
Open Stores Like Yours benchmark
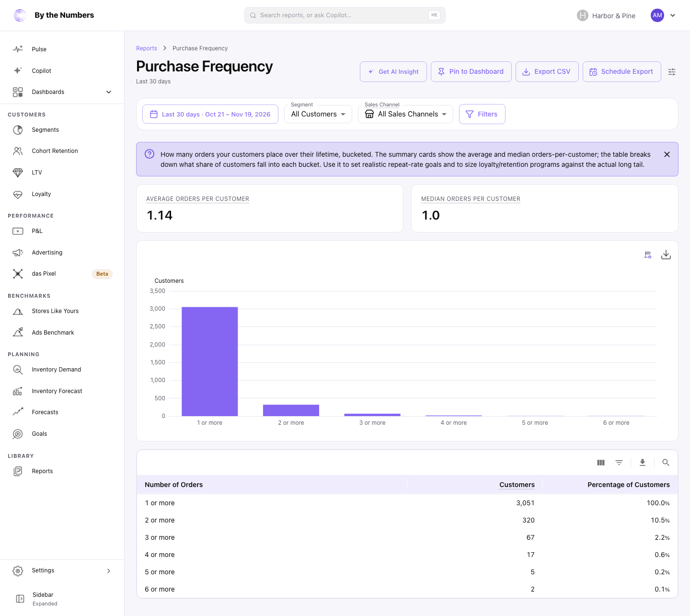(62, 311)
